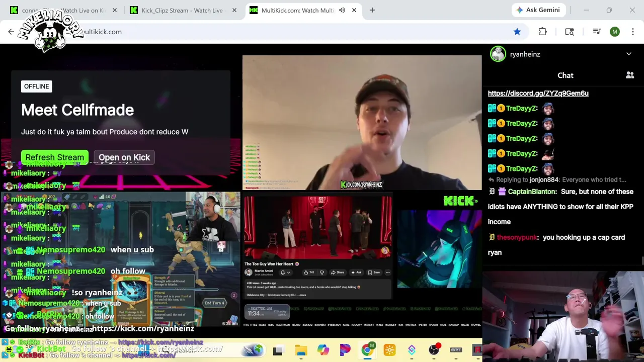Click the Ask Gemini button
Screen dimensions: 644x362
[x=538, y=10]
